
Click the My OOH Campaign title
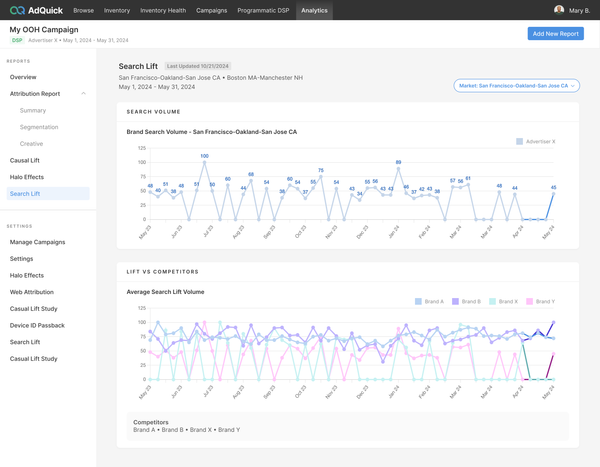(44, 29)
